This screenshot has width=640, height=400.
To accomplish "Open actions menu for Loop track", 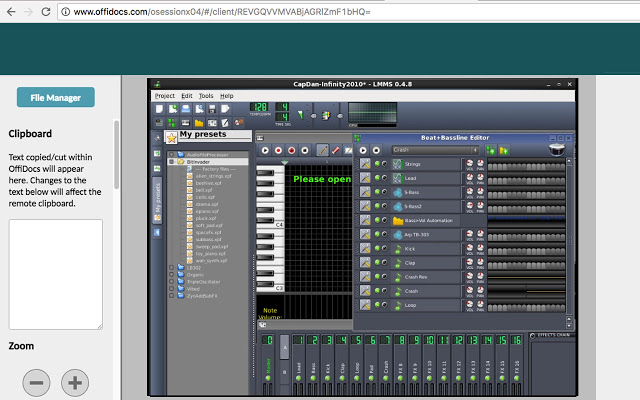I will point(365,305).
